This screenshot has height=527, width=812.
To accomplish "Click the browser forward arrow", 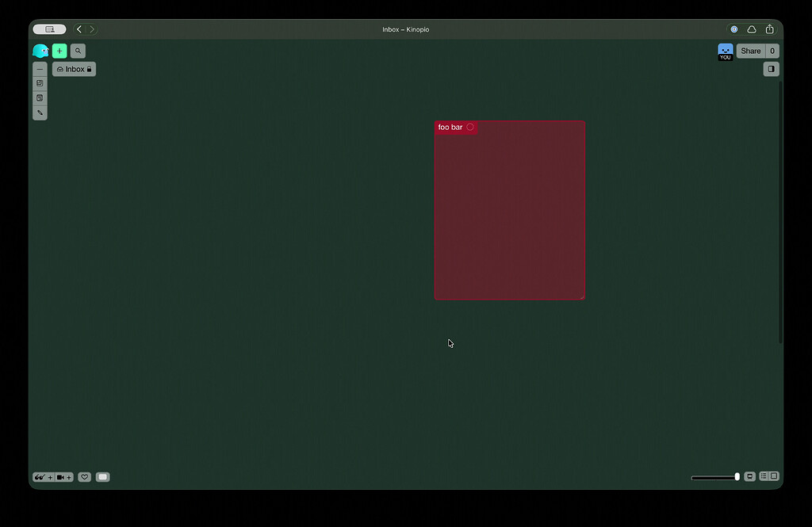I will click(92, 29).
